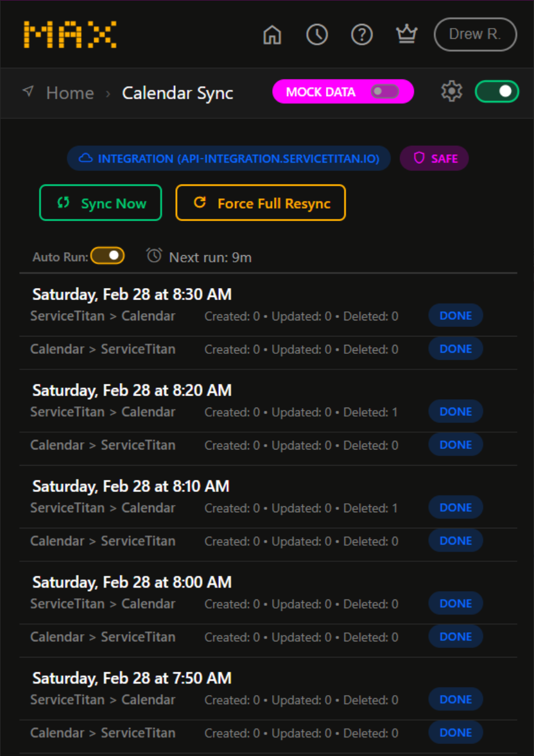534x756 pixels.
Task: Open the settings gear next to MOCK DATA
Action: coord(451,91)
